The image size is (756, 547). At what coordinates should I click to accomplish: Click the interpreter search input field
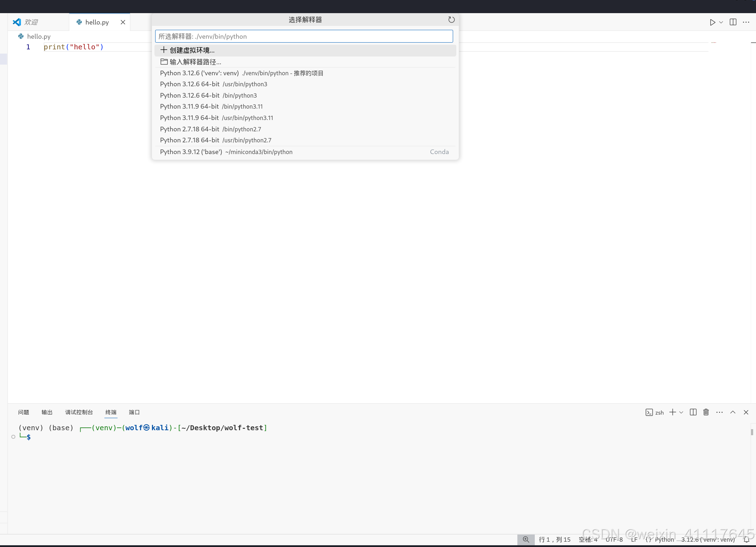coord(304,36)
